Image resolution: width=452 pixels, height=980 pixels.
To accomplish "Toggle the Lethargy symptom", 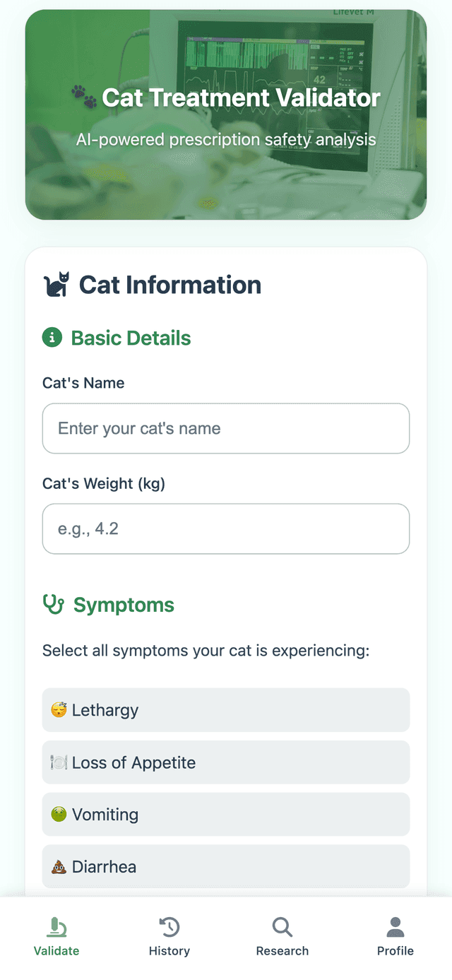I will 226,710.
